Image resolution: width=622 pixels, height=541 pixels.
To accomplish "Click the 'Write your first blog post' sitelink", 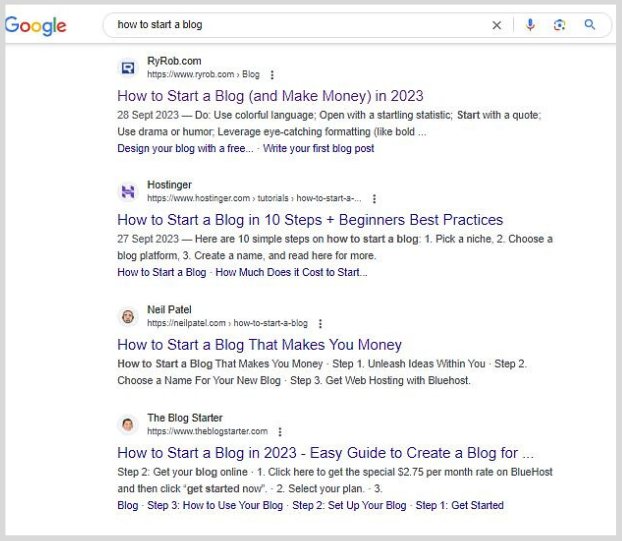I will (319, 148).
